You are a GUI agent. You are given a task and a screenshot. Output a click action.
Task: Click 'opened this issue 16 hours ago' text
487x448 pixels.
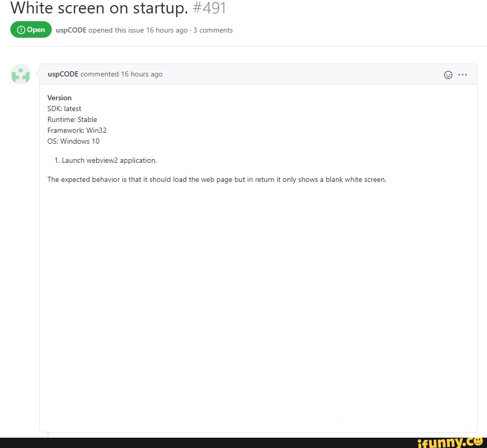(138, 30)
